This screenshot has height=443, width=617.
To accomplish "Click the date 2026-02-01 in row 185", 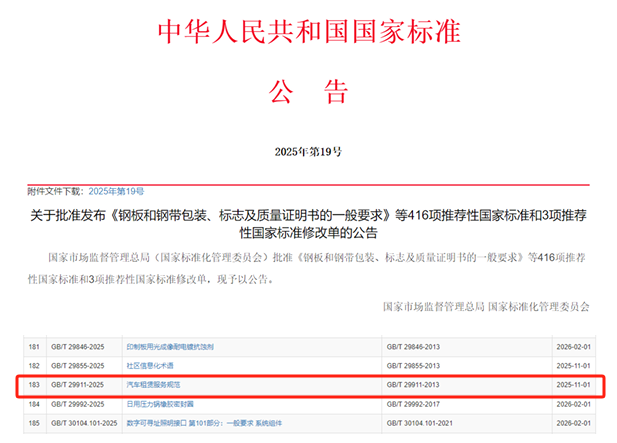I will tap(573, 423).
